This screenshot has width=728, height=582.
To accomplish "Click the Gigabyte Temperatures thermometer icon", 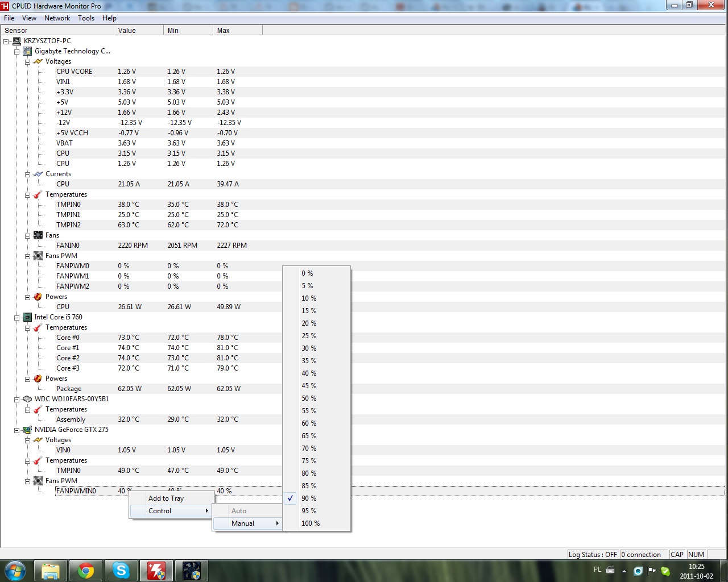I will pos(38,194).
